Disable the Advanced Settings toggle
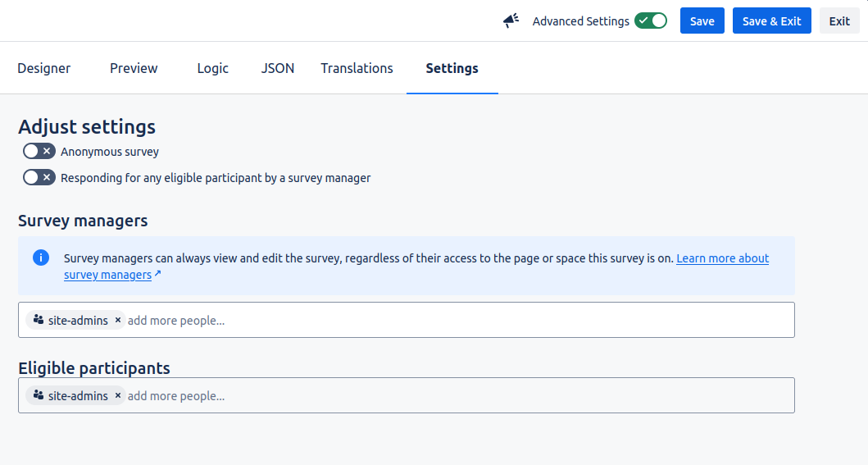Screen dimensions: 868x465 pos(651,21)
